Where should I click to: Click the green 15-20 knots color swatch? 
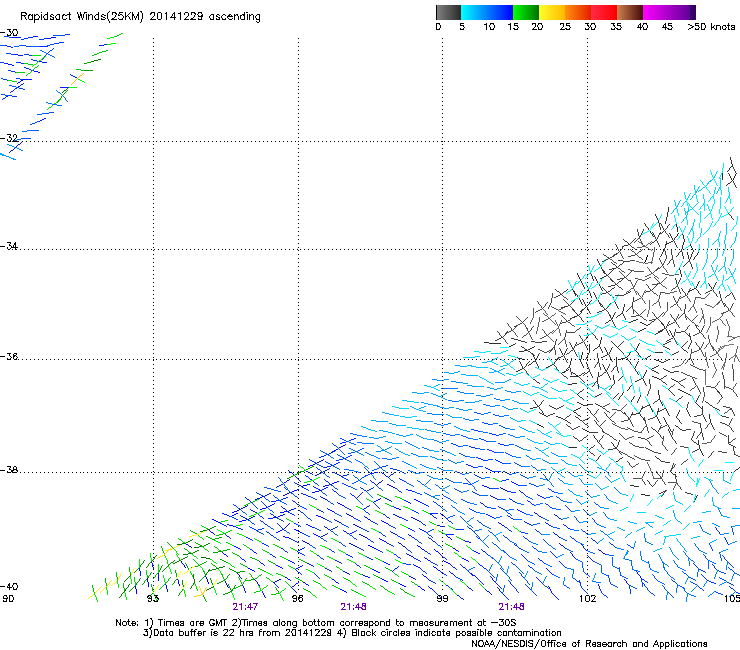(526, 12)
